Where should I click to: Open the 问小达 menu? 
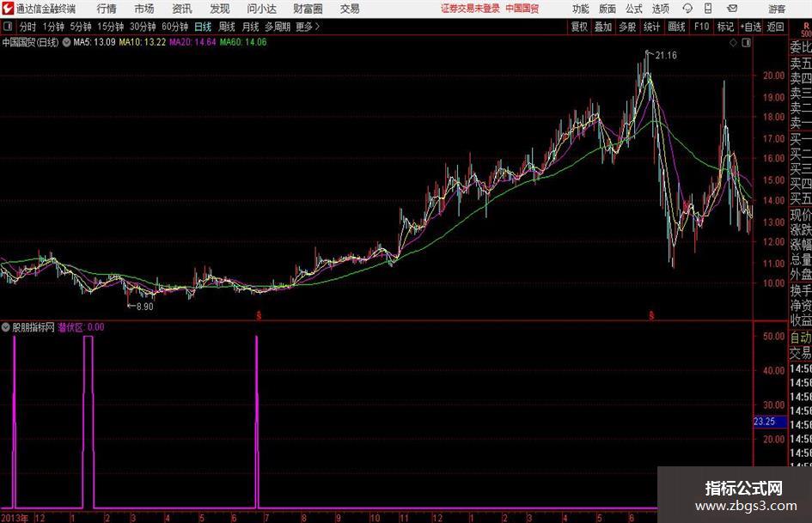pyautogui.click(x=261, y=9)
